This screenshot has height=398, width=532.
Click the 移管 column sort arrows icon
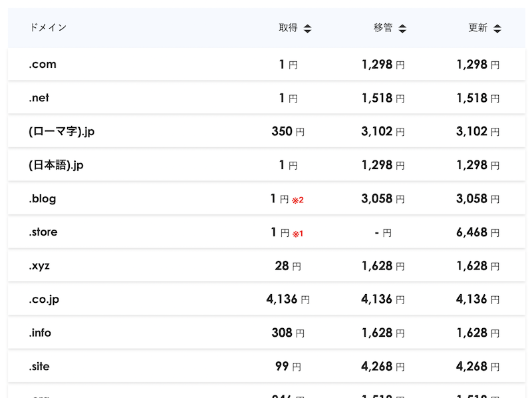pyautogui.click(x=402, y=29)
